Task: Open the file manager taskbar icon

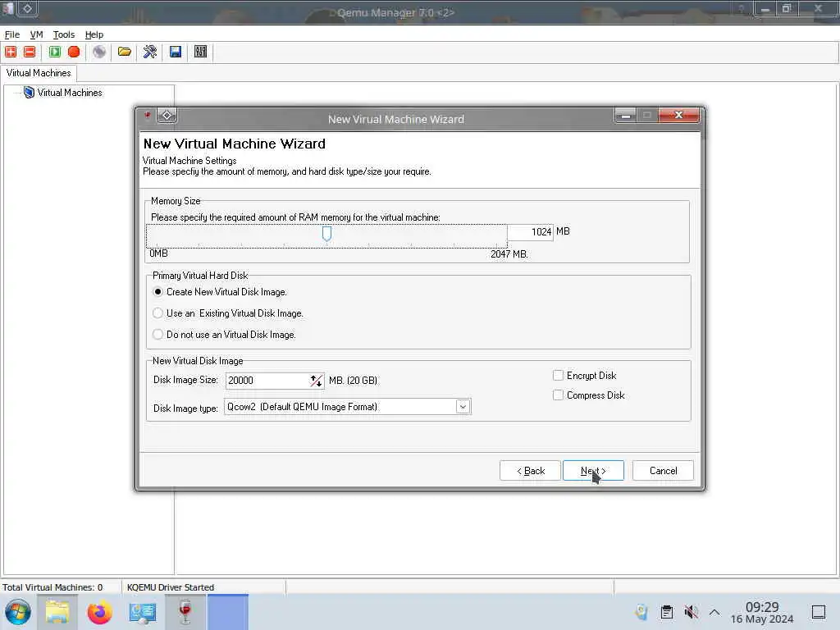Action: (57, 612)
